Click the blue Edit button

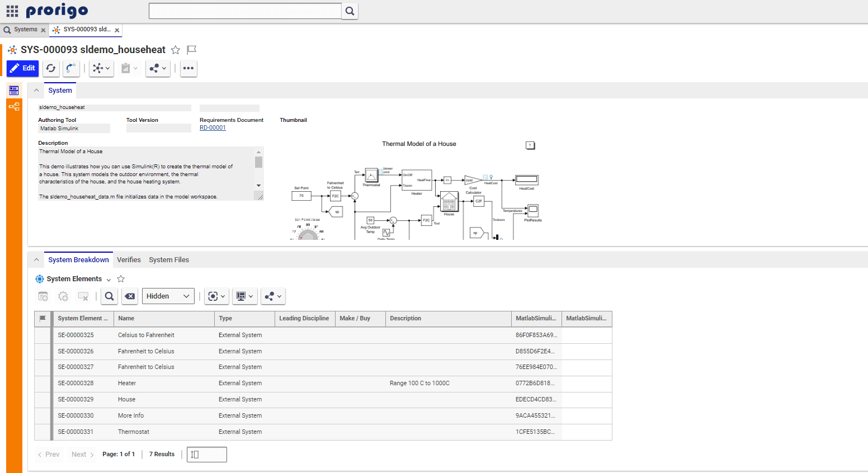click(23, 68)
